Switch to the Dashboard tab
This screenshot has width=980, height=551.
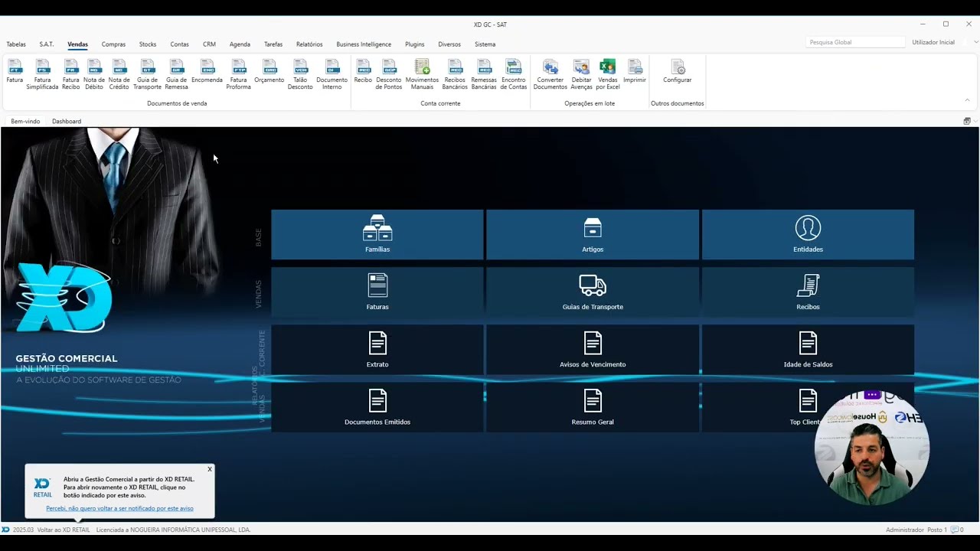(67, 121)
